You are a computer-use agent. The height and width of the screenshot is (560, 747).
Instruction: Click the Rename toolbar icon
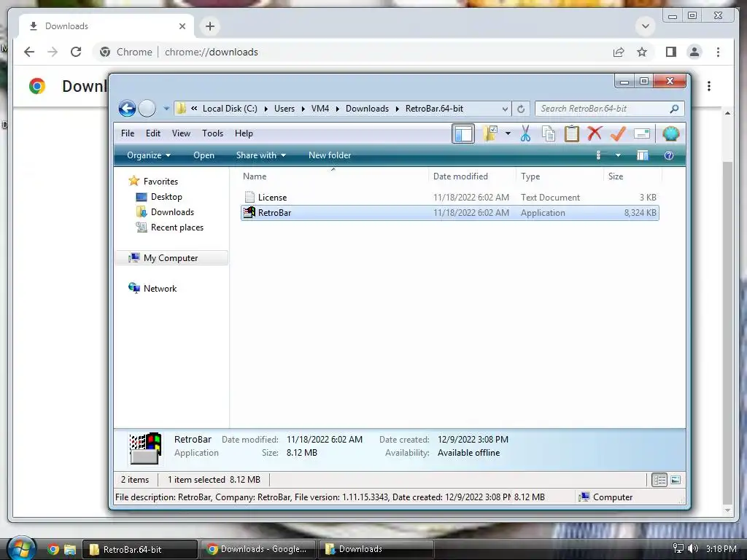click(x=642, y=134)
